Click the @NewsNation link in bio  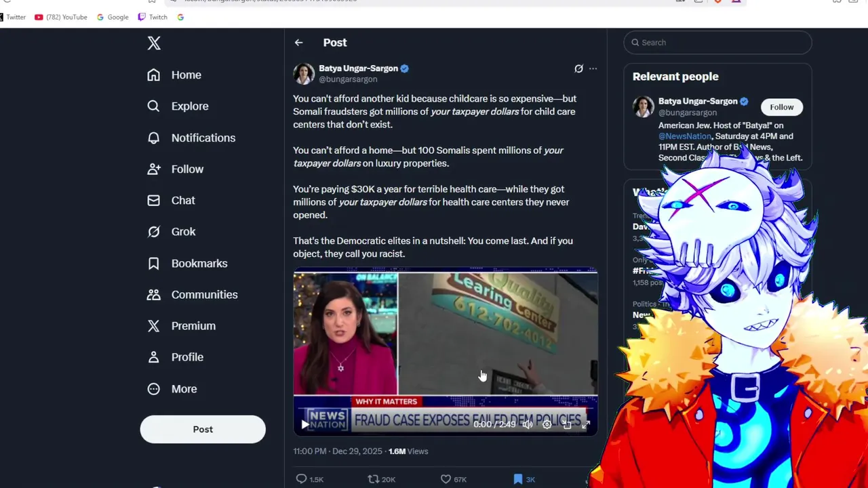point(684,136)
